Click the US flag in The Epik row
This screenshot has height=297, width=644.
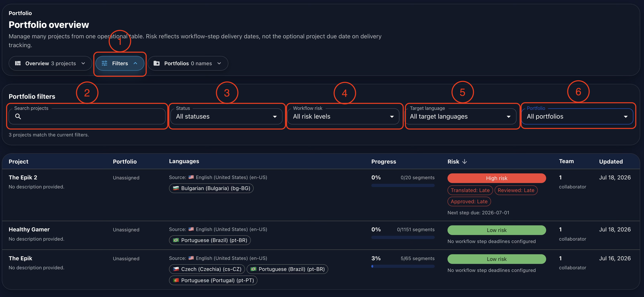click(191, 258)
